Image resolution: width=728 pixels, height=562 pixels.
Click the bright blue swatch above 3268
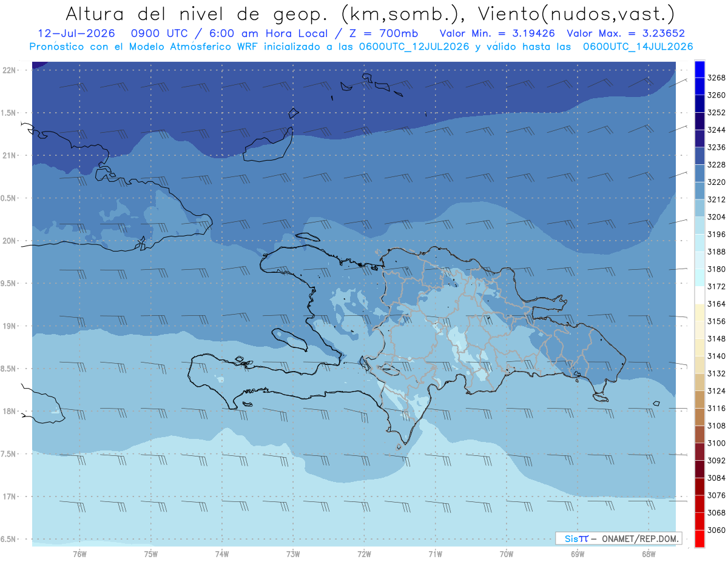tap(699, 70)
